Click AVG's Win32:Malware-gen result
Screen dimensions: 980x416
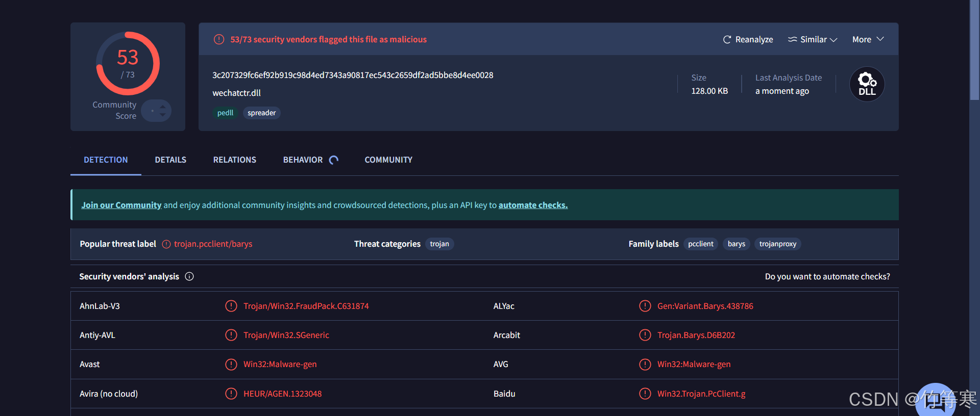694,365
